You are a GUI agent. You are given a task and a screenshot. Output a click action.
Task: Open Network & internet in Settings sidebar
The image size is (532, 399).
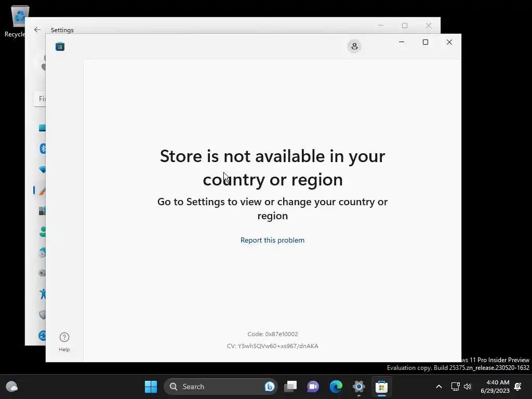43,169
